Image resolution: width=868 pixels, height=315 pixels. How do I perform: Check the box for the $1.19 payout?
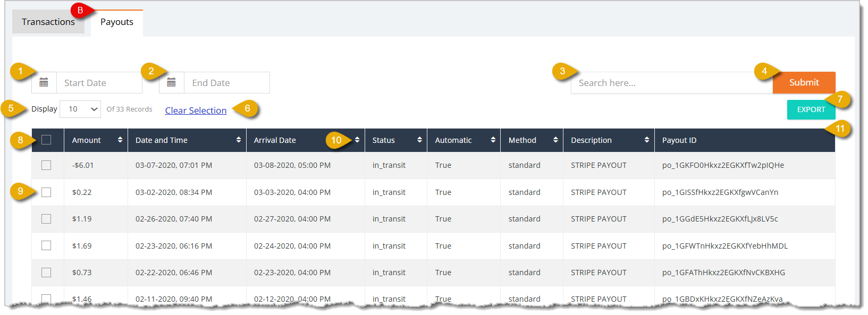tap(46, 219)
